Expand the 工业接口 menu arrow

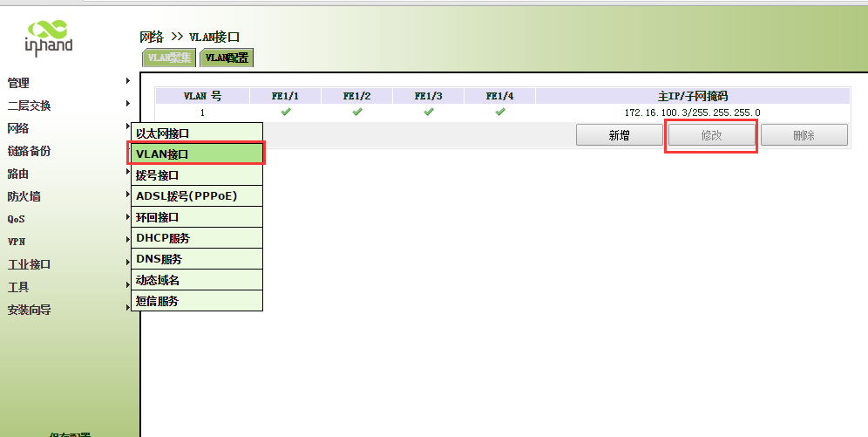(127, 263)
